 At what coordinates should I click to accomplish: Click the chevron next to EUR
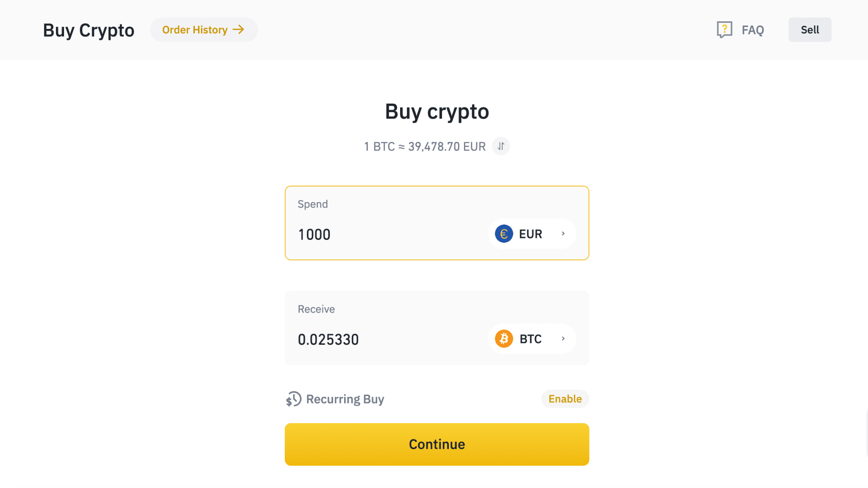point(563,233)
